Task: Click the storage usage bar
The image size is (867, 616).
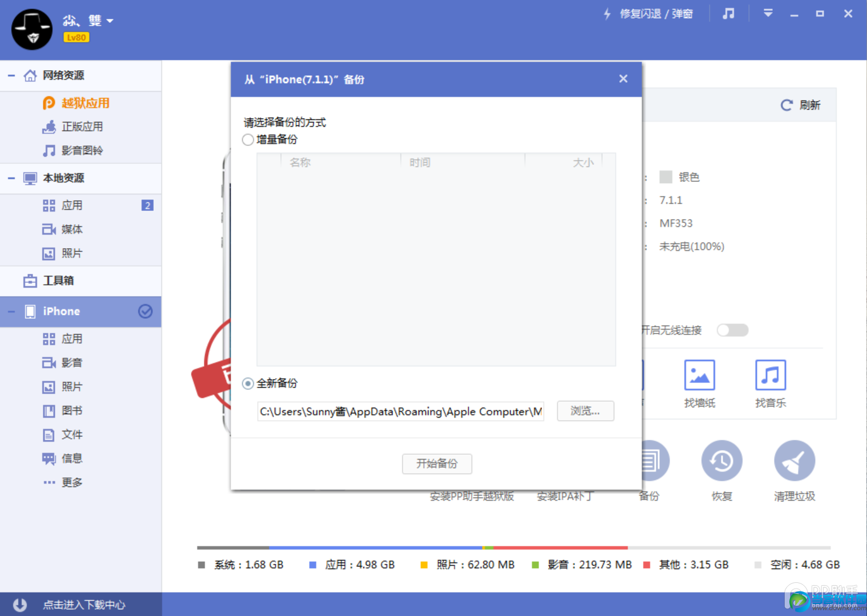Action: coord(514,548)
